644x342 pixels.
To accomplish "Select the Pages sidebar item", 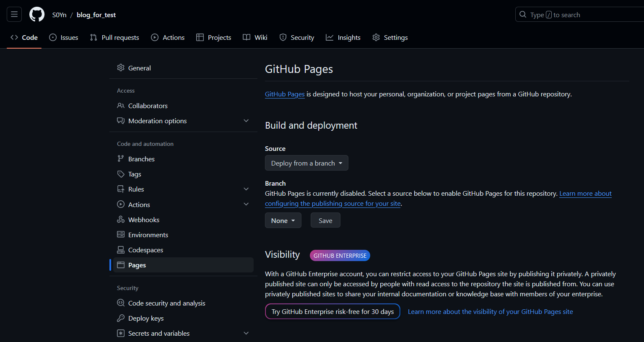I will pyautogui.click(x=183, y=265).
